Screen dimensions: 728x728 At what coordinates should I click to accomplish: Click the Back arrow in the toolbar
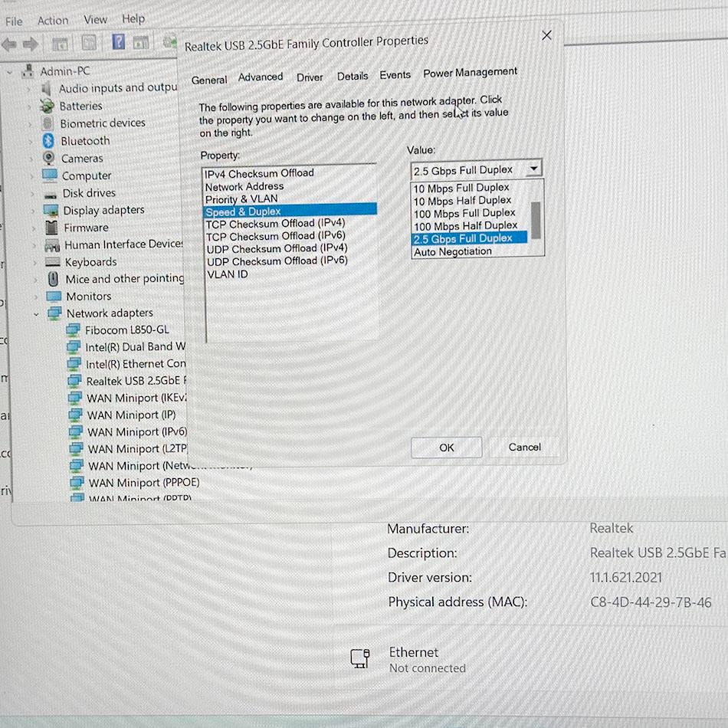(x=10, y=44)
